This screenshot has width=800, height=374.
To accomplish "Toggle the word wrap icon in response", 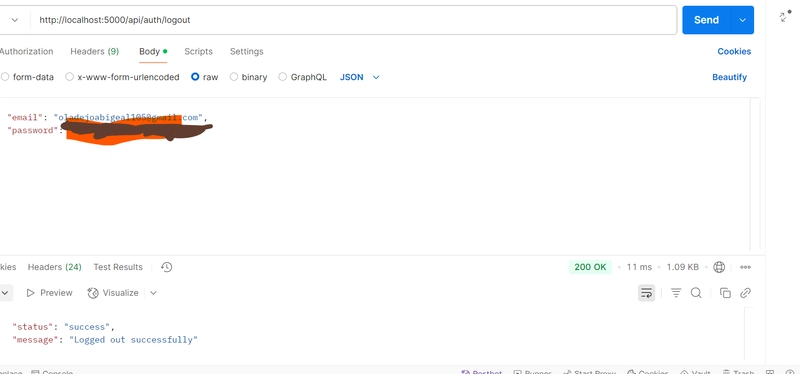I will point(646,293).
